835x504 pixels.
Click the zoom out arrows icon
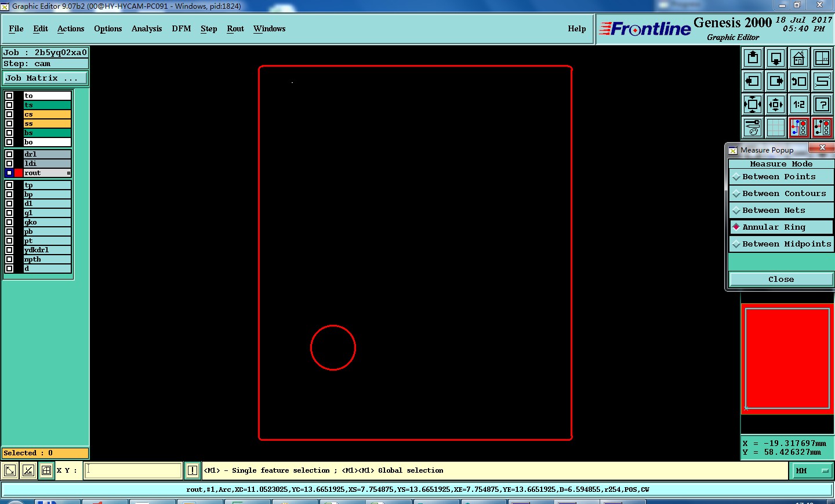(x=776, y=104)
